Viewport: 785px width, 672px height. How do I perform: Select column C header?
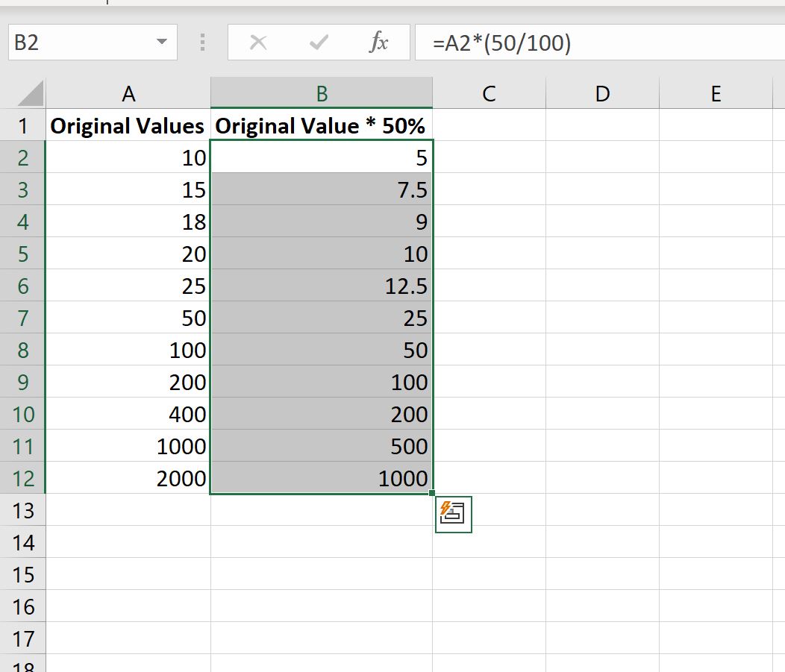[489, 93]
